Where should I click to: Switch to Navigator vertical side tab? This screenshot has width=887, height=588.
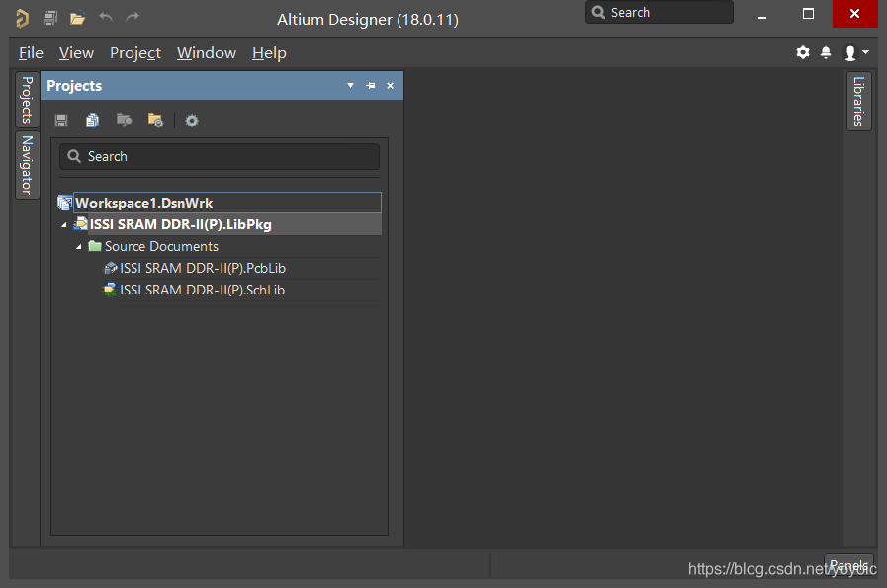pyautogui.click(x=27, y=165)
